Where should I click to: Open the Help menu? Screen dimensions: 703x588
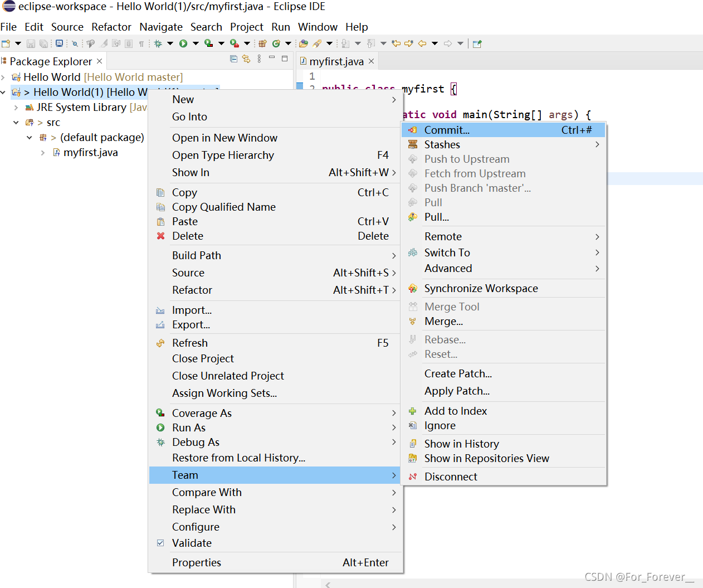[357, 27]
